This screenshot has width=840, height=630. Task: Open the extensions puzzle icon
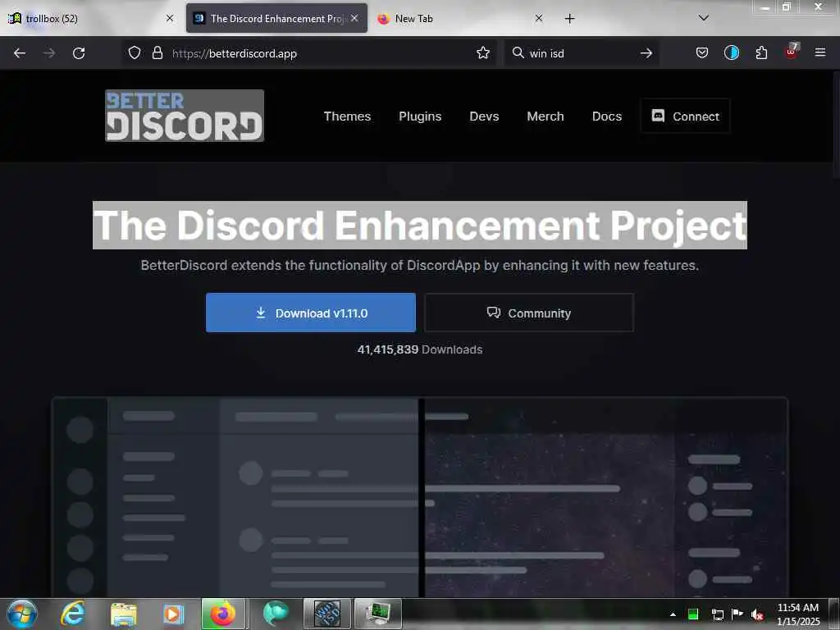point(761,53)
